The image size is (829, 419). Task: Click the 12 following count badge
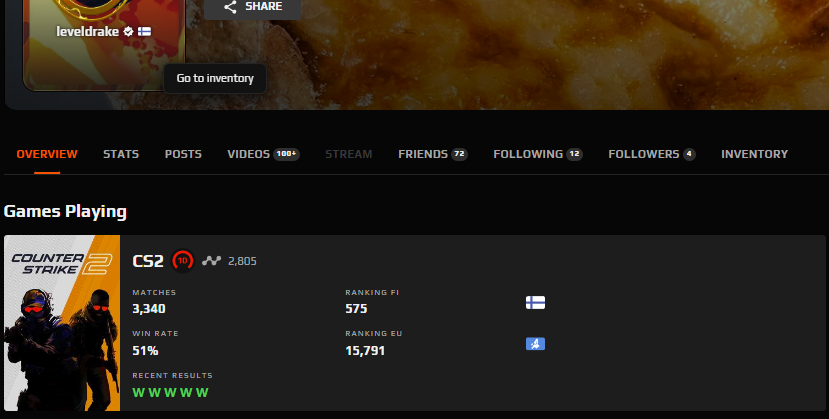point(574,154)
